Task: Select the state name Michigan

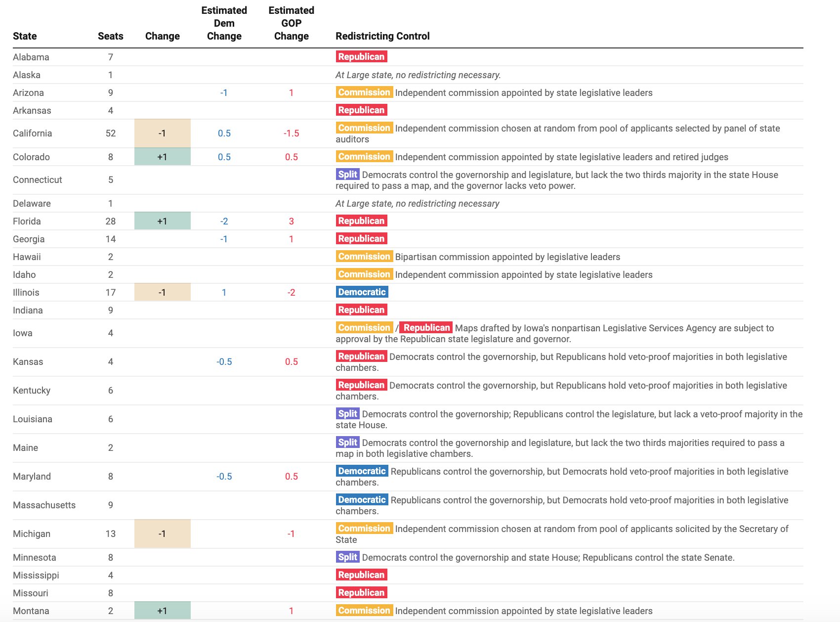Action: click(31, 533)
